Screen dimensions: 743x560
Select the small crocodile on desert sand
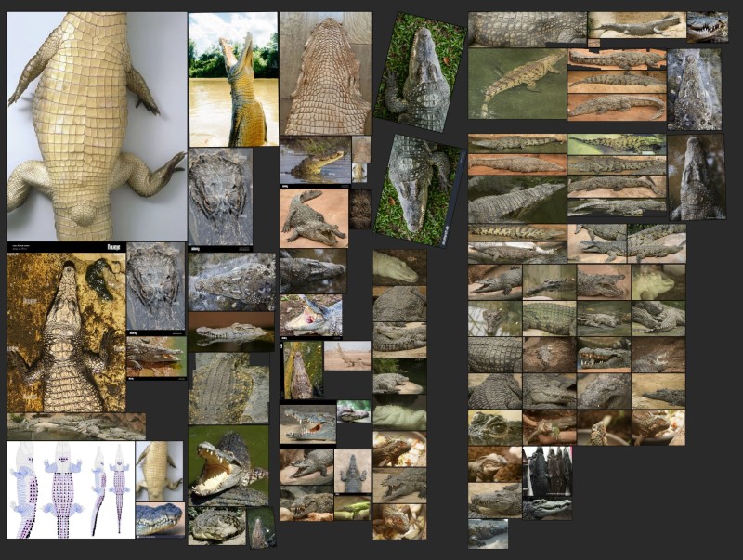348,355
